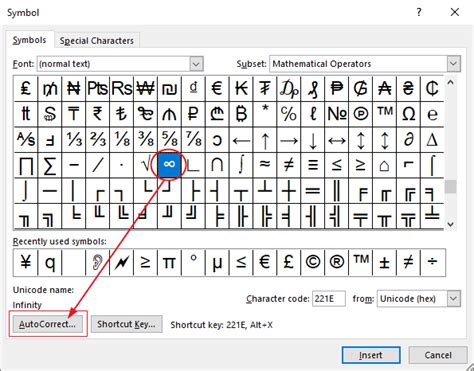This screenshot has width=474, height=371.
Task: Select the left arrow ← symbol
Action: pyautogui.click(x=241, y=140)
